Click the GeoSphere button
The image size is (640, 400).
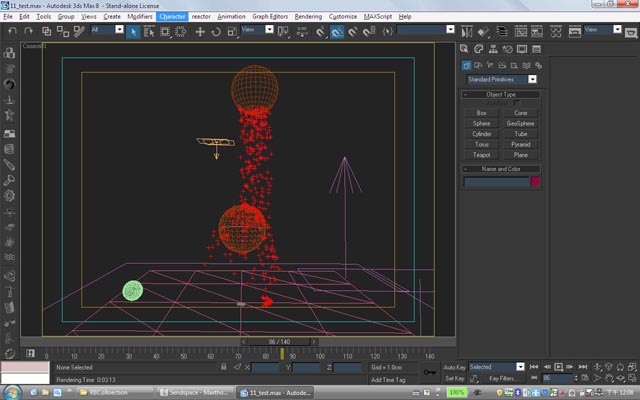tap(520, 123)
